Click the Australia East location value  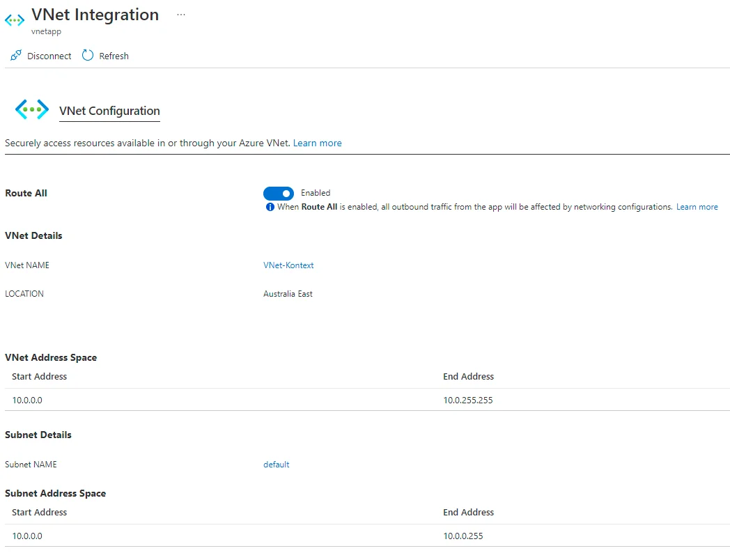click(288, 294)
